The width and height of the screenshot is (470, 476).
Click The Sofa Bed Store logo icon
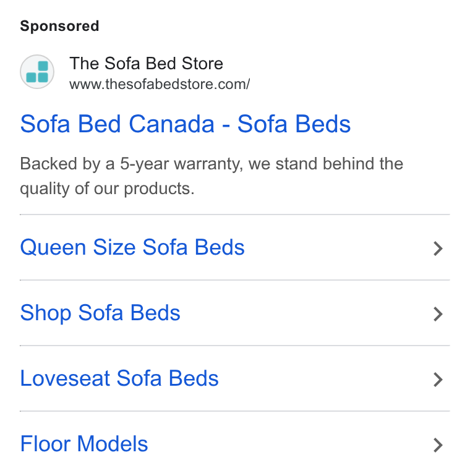coord(37,72)
